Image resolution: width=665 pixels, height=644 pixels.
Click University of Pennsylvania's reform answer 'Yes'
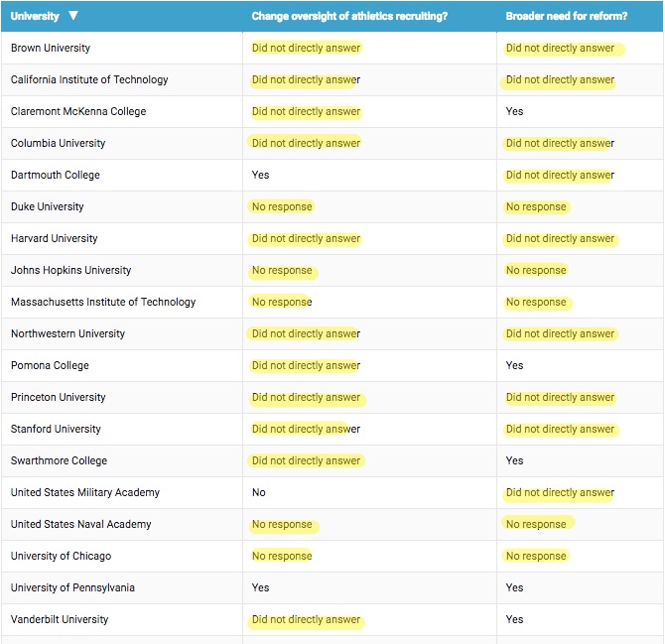coord(514,587)
